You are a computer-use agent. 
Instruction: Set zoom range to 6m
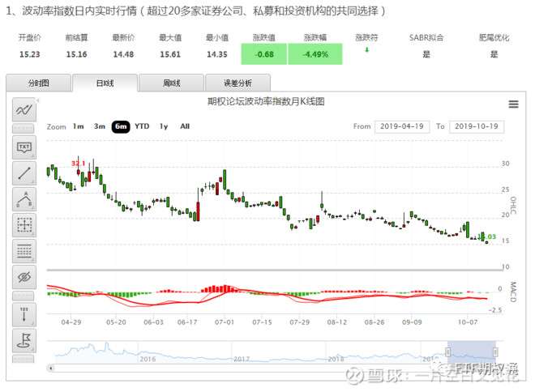[x=121, y=126]
